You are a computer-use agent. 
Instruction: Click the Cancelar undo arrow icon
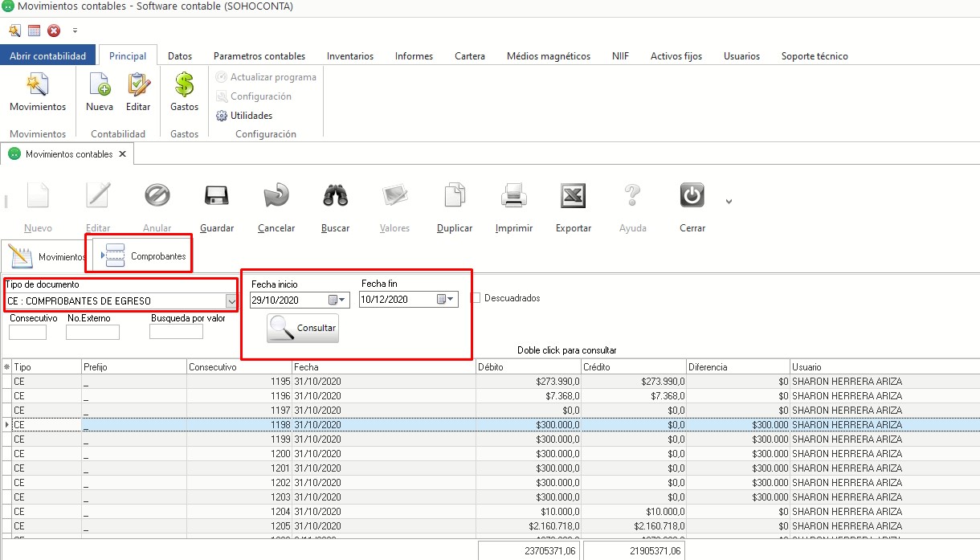(x=276, y=196)
